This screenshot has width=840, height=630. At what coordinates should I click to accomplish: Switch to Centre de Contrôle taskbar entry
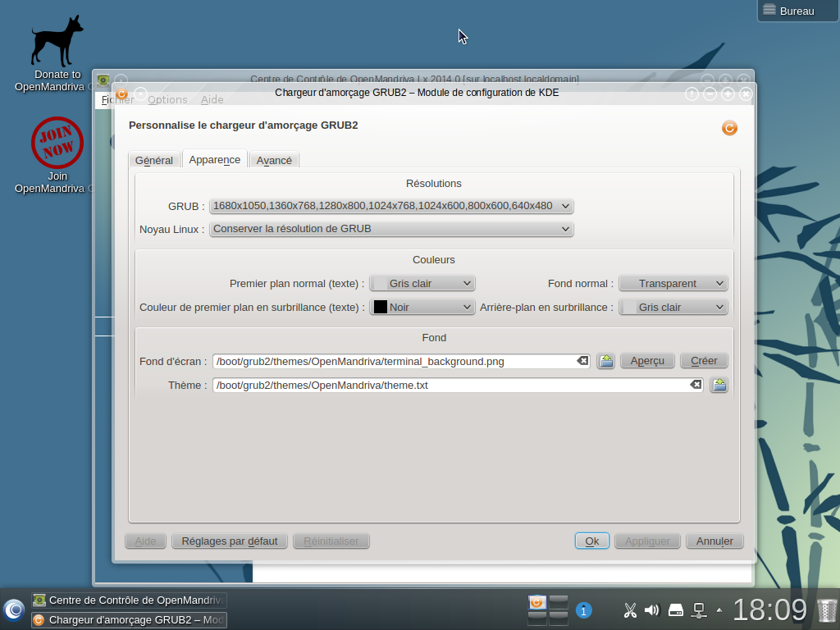click(x=129, y=600)
